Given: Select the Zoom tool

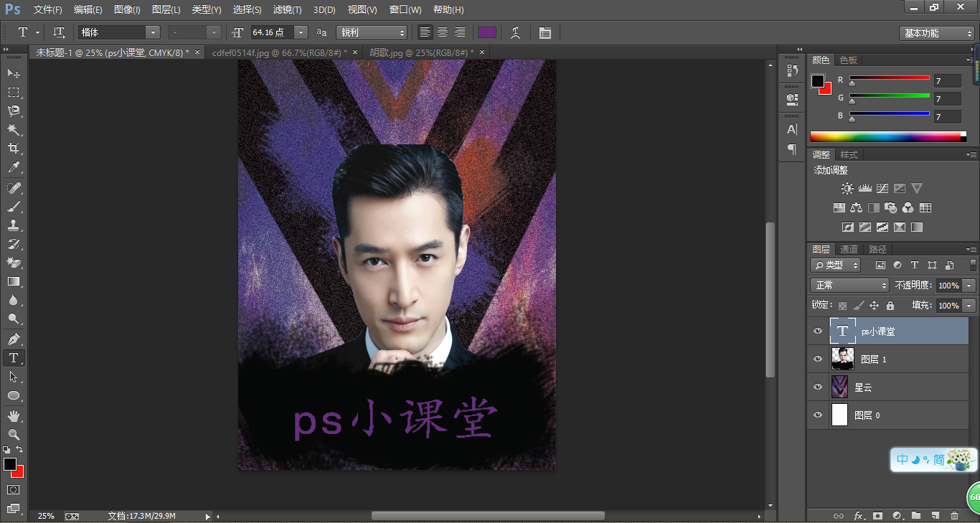Looking at the screenshot, I should pos(14,434).
